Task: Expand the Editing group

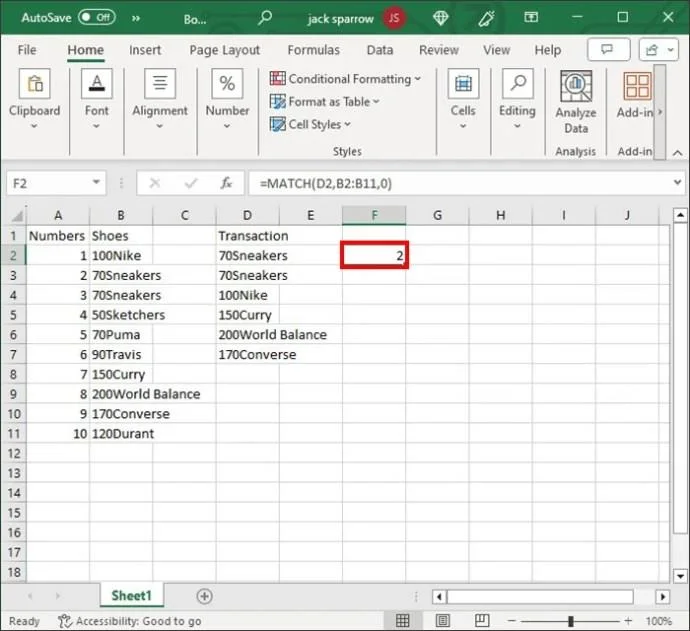Action: pyautogui.click(x=517, y=99)
